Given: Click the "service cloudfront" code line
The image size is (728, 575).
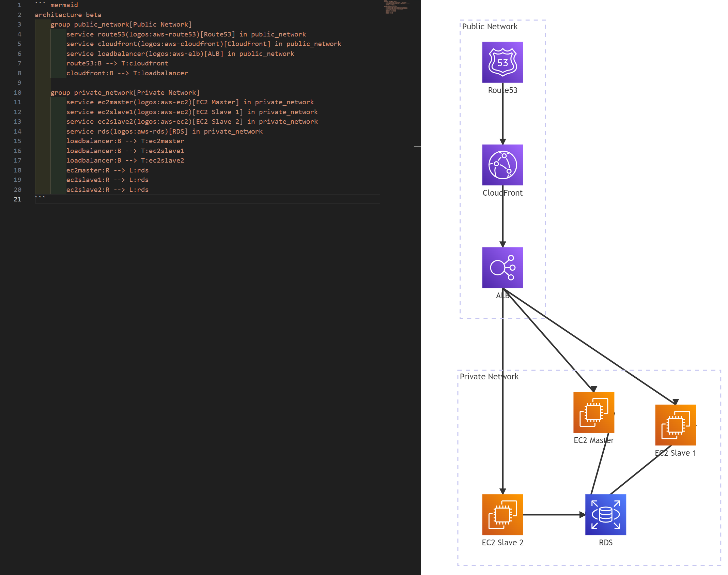Looking at the screenshot, I should pos(204,44).
